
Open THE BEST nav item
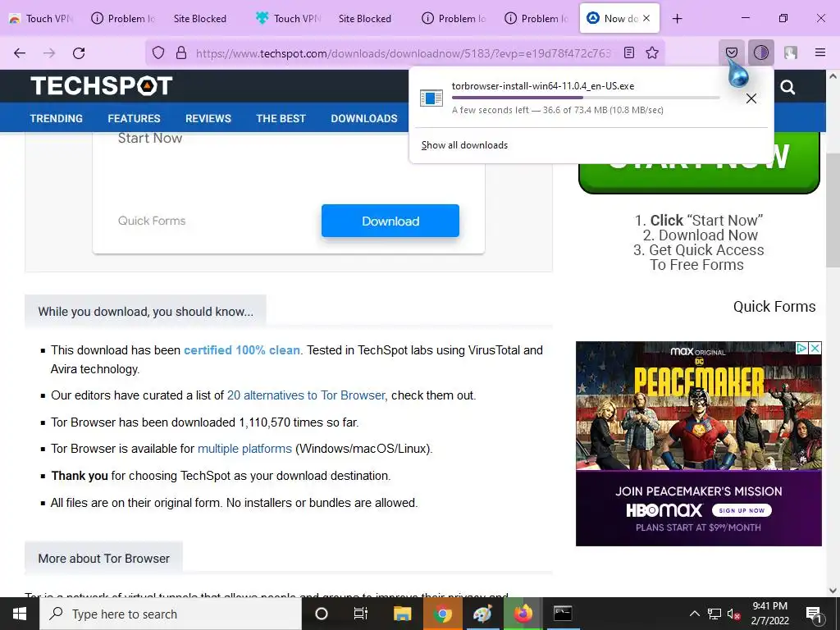point(281,118)
